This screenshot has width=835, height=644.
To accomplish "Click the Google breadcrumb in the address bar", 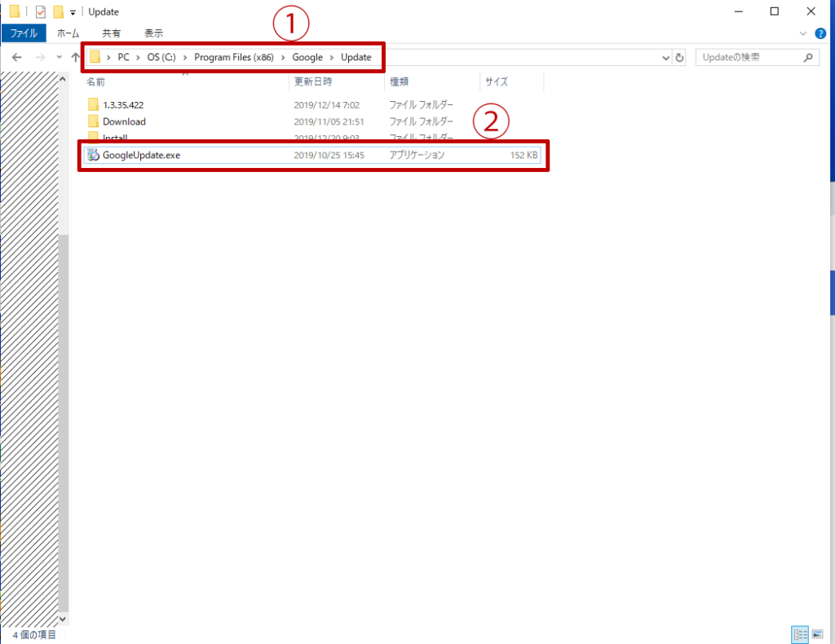I will click(307, 58).
